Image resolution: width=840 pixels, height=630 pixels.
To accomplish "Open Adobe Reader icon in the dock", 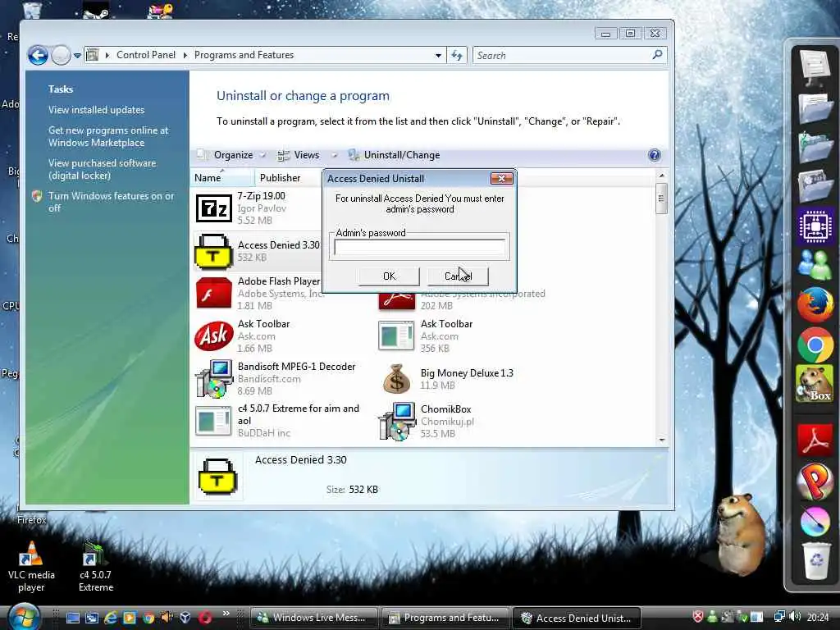I will (815, 441).
